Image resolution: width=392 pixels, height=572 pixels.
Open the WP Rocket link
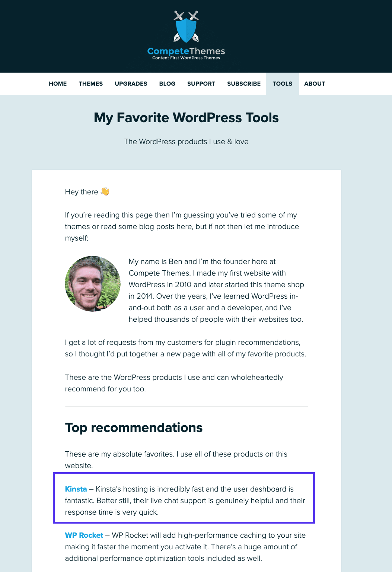click(x=84, y=535)
